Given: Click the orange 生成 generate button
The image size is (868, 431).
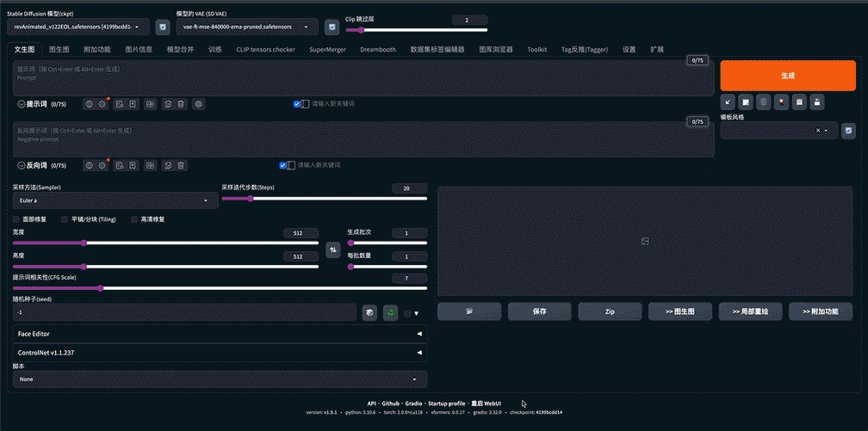Looking at the screenshot, I should [788, 76].
